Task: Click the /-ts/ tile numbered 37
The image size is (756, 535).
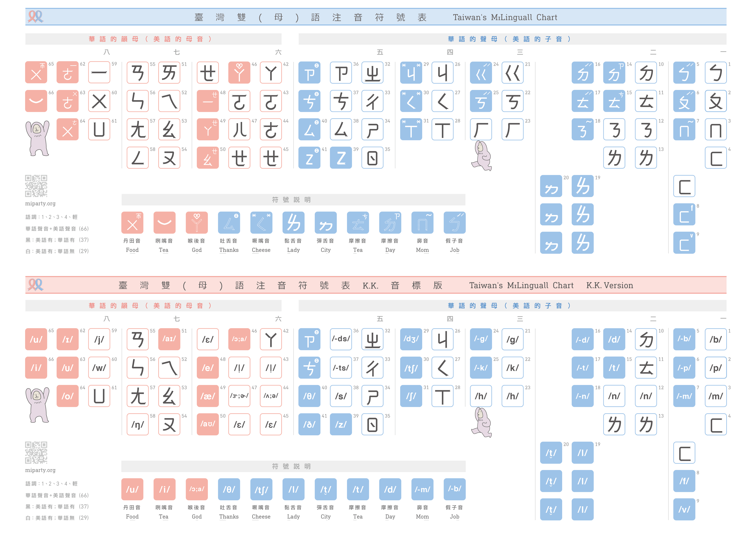Action: point(341,368)
